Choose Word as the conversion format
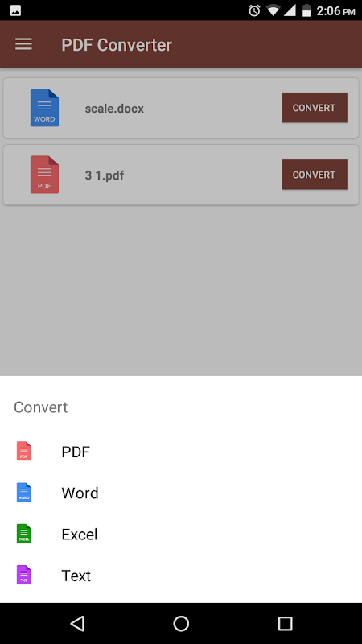 181,493
